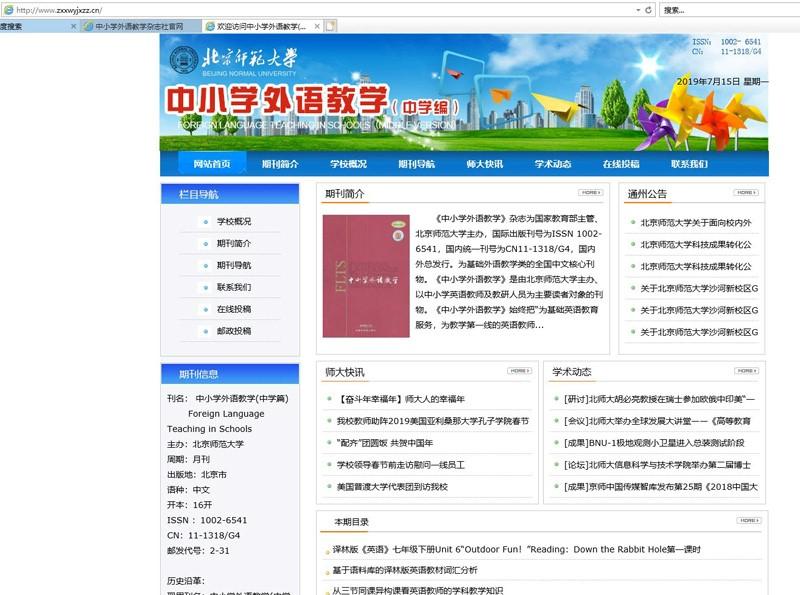The width and height of the screenshot is (800, 595).
Task: Click 主办: 北京师范大学 in 期刊信息
Action: [x=205, y=444]
